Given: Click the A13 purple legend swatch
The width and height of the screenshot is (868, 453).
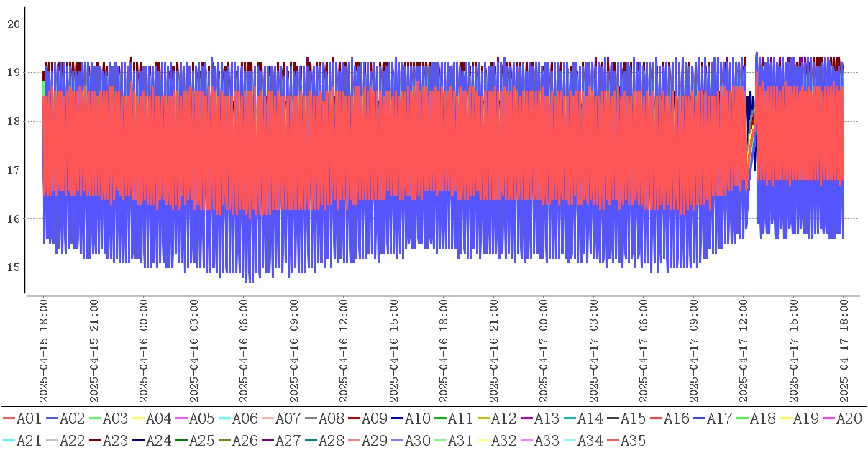Looking at the screenshot, I should pyautogui.click(x=527, y=419).
